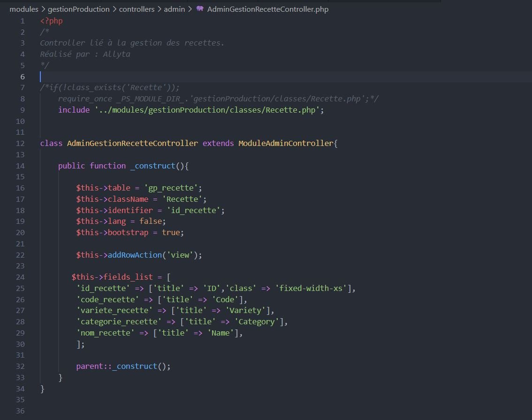Open the modules breadcrumb segment
The height and width of the screenshot is (420, 532).
tap(24, 9)
